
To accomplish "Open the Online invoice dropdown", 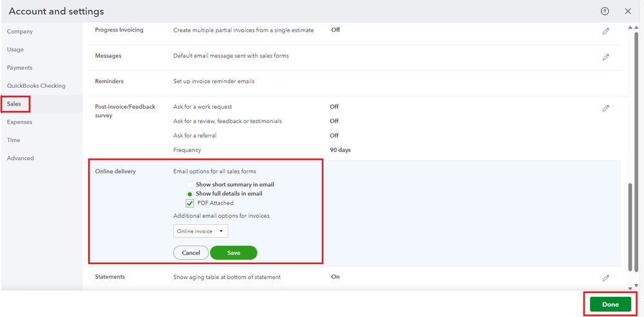I will coord(200,231).
